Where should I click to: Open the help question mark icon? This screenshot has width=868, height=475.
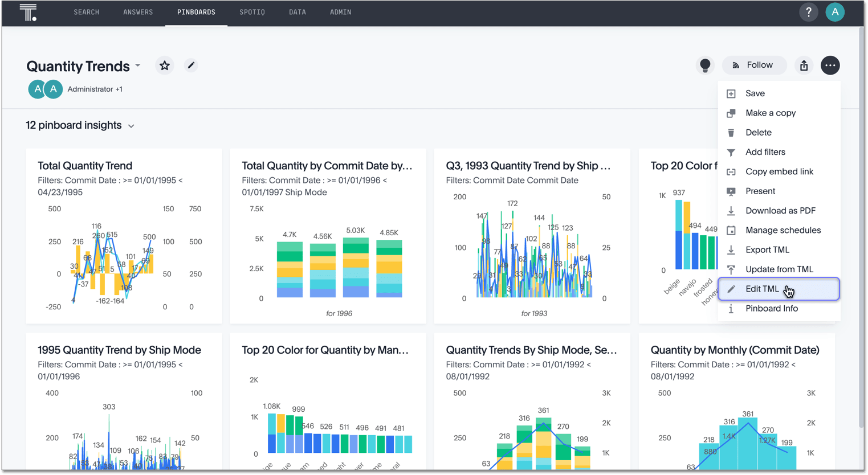tap(808, 12)
